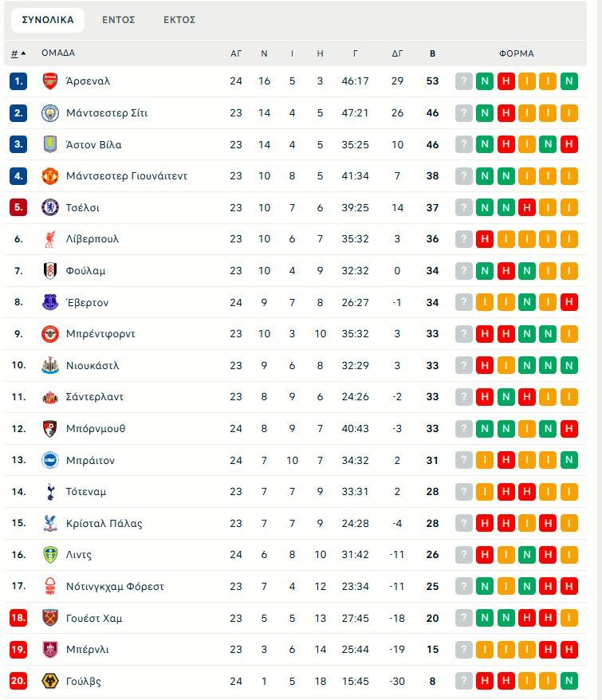Screen dimensions: 602x700
Task: Click Arsenal's last green N form badge
Action: pyautogui.click(x=569, y=81)
